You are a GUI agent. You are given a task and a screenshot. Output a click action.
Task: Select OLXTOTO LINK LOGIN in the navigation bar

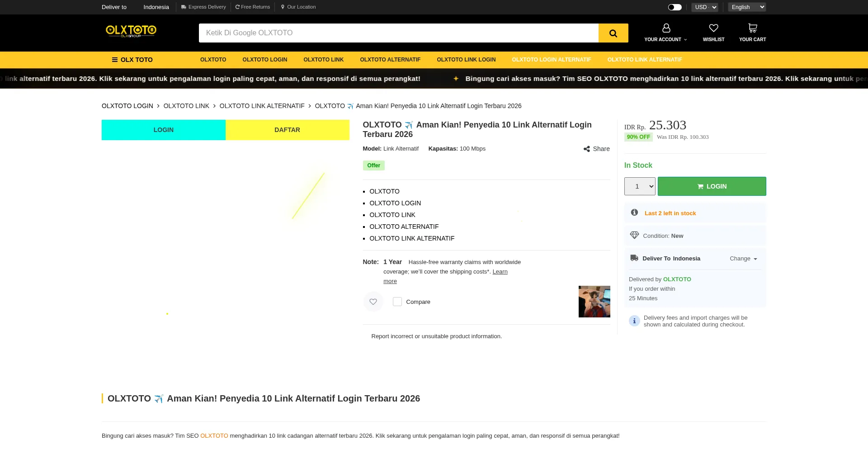click(466, 60)
